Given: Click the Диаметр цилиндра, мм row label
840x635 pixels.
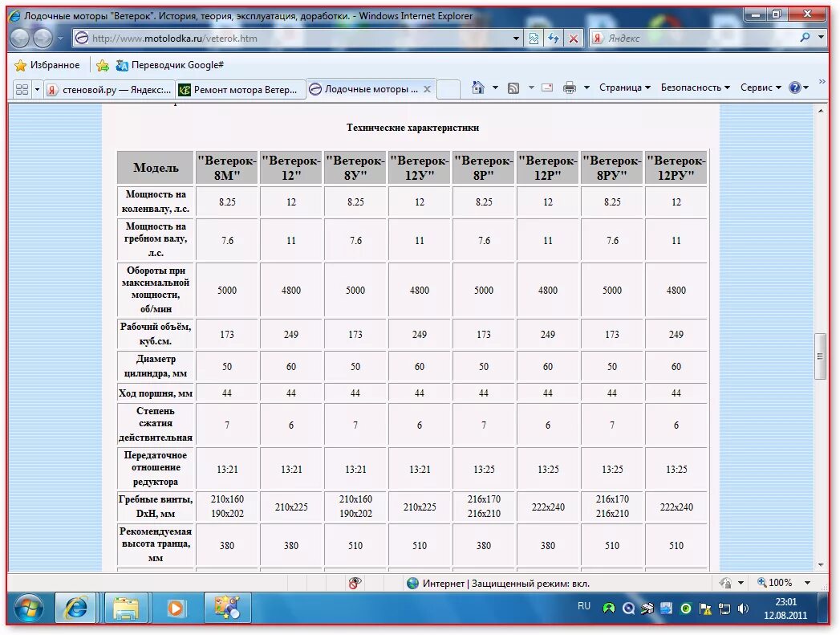Looking at the screenshot, I should 156,366.
